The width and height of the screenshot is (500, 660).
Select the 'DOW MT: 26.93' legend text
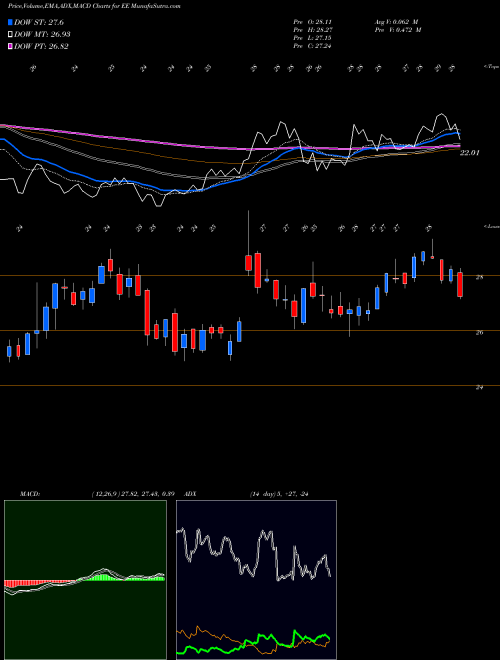click(x=42, y=34)
